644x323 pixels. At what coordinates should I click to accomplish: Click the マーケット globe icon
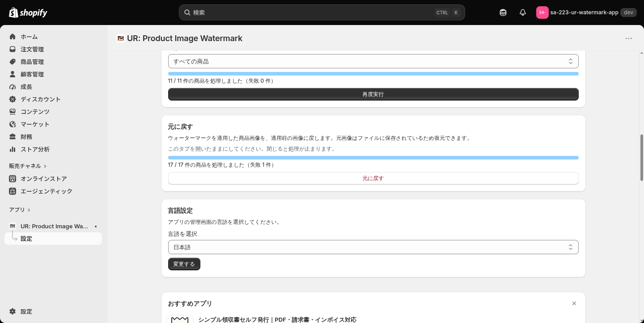pyautogui.click(x=13, y=124)
